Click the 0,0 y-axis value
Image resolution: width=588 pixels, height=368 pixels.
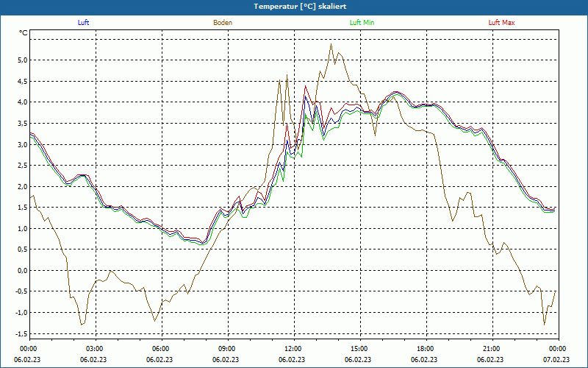coord(22,270)
